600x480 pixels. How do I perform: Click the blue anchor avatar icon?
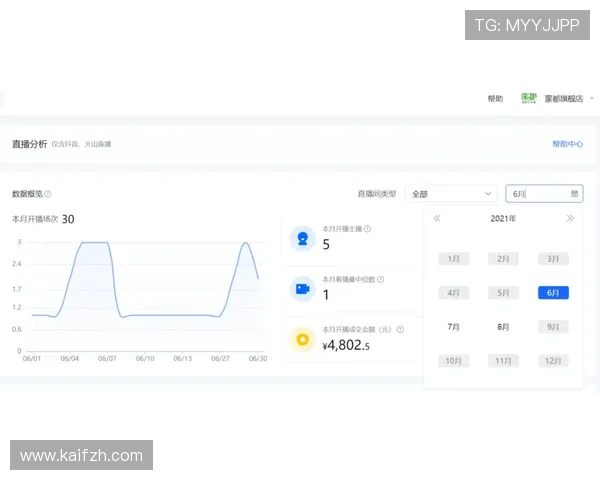coord(302,238)
